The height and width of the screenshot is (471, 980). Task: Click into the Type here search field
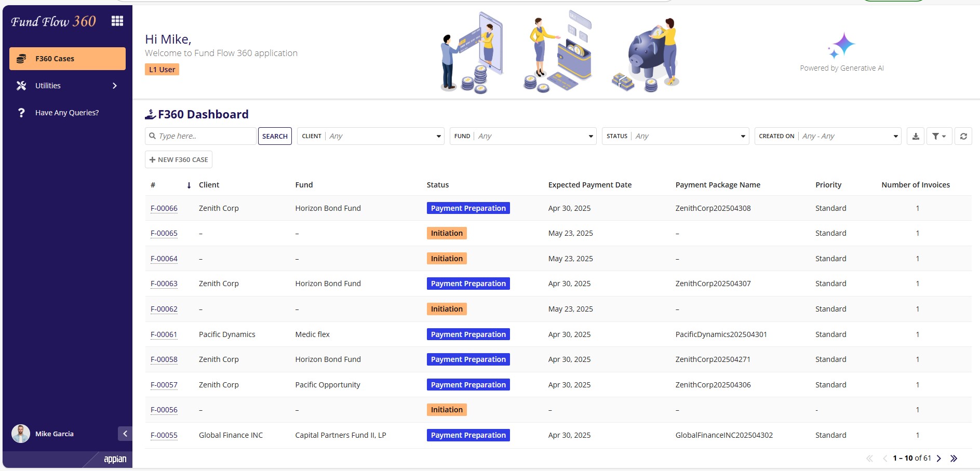(x=201, y=136)
